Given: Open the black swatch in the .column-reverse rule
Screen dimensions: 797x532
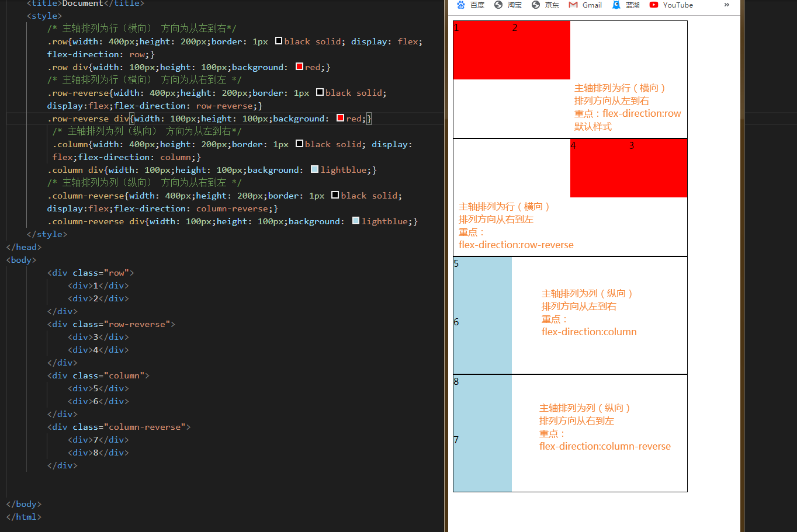Looking at the screenshot, I should [335, 195].
